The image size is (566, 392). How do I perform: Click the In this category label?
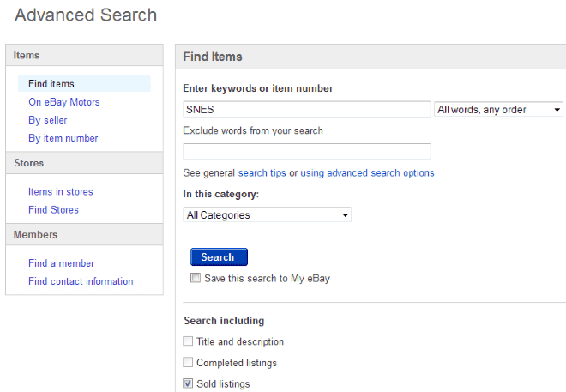point(221,194)
